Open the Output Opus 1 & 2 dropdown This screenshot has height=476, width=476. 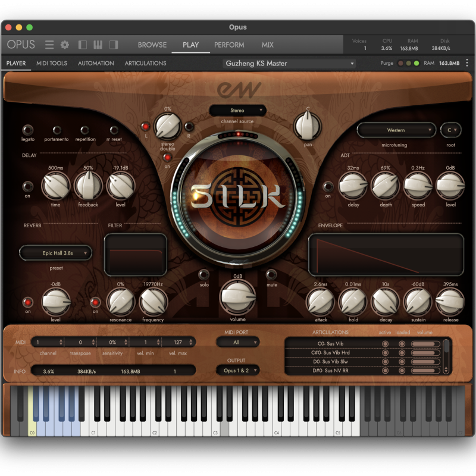[x=237, y=371]
